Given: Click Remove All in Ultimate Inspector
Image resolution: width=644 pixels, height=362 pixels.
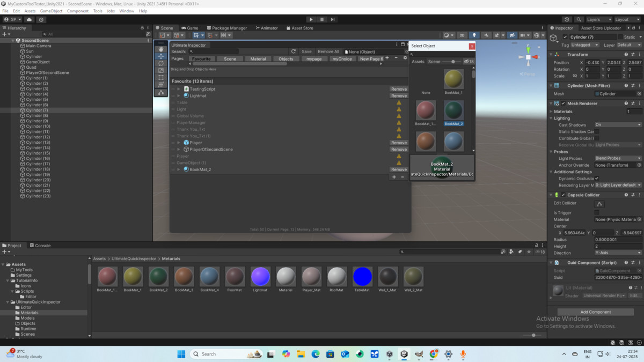Looking at the screenshot, I should [328, 51].
